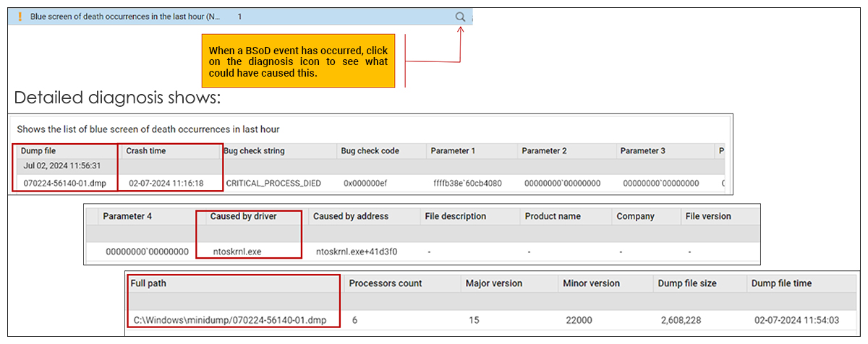Click the Dump file column header
Image resolution: width=868 pixels, height=344 pixels.
[x=39, y=151]
